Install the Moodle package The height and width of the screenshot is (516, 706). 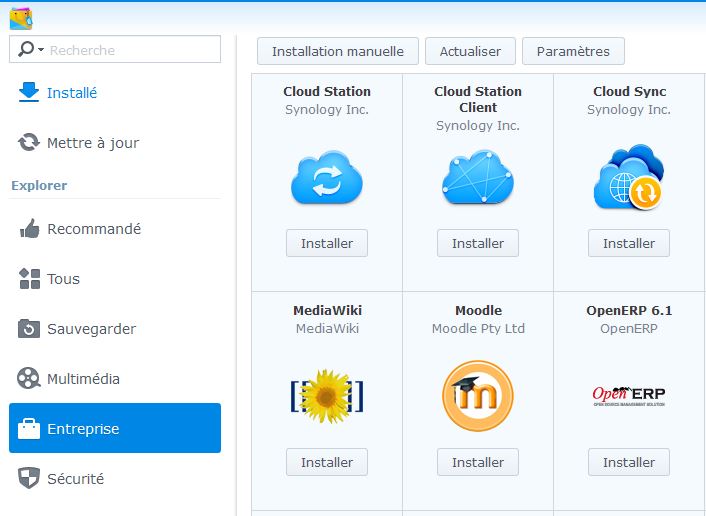click(477, 462)
